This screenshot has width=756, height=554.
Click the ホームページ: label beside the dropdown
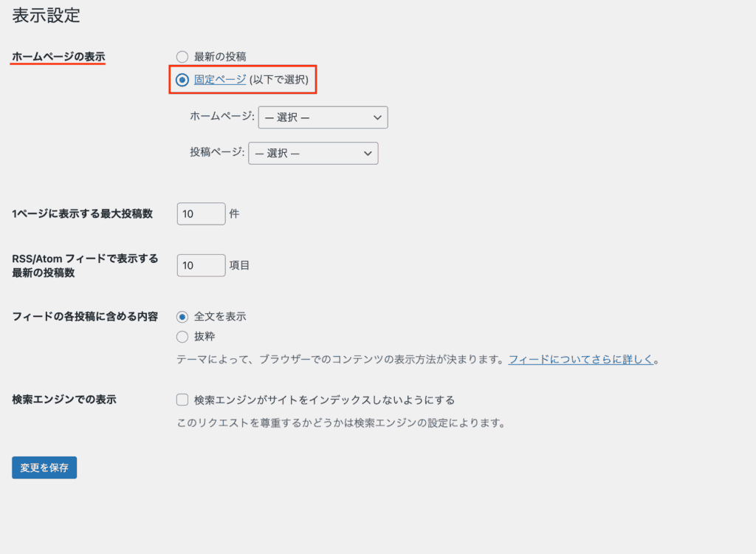(222, 117)
